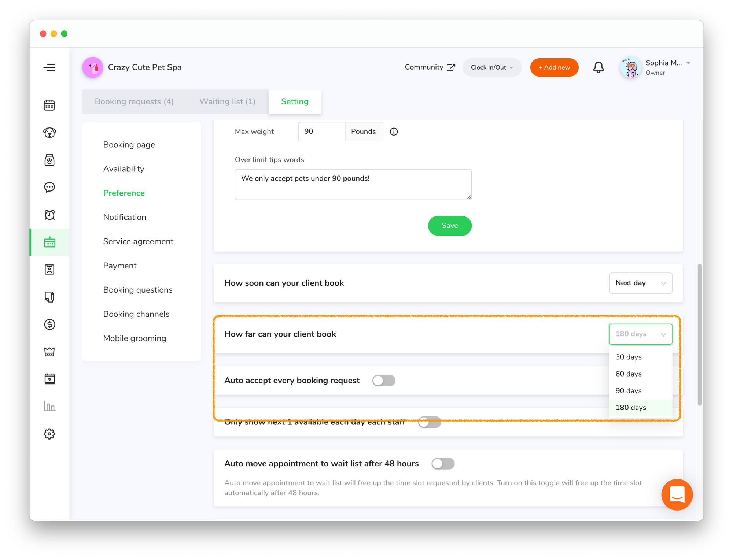Click the max weight info icon
Image resolution: width=733 pixels, height=560 pixels.
(394, 131)
